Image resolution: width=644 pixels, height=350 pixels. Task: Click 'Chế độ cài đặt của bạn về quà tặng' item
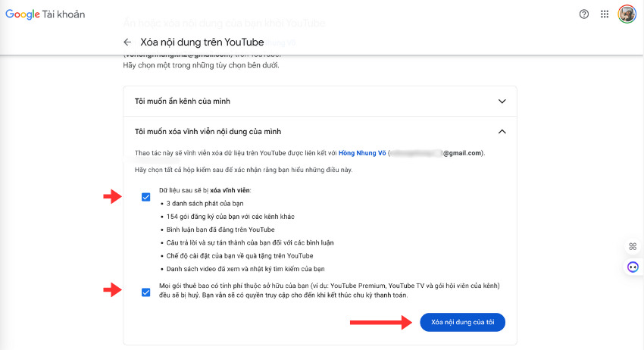[240, 256]
